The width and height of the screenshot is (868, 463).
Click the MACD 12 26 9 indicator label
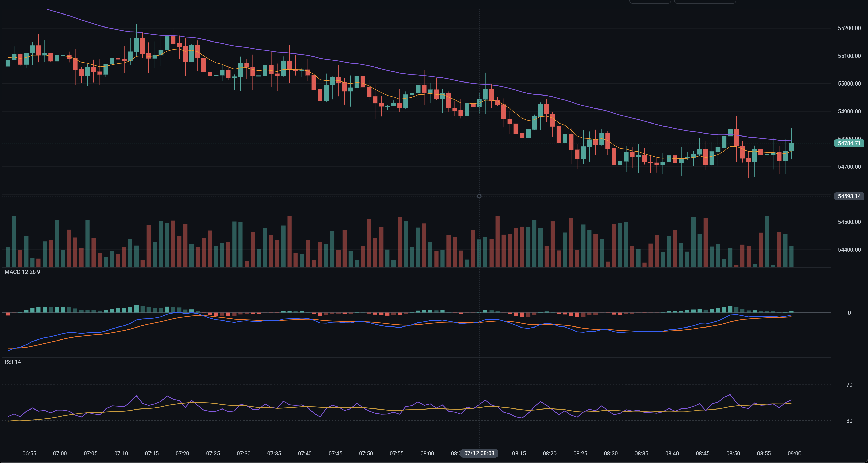(x=22, y=272)
